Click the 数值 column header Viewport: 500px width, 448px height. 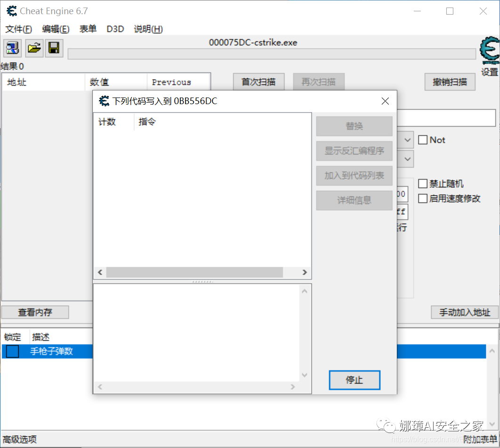click(x=116, y=82)
